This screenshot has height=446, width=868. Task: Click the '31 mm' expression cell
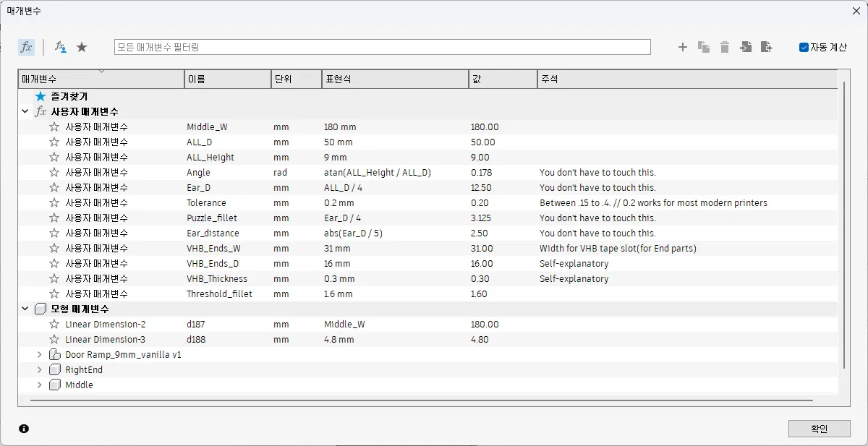(337, 249)
